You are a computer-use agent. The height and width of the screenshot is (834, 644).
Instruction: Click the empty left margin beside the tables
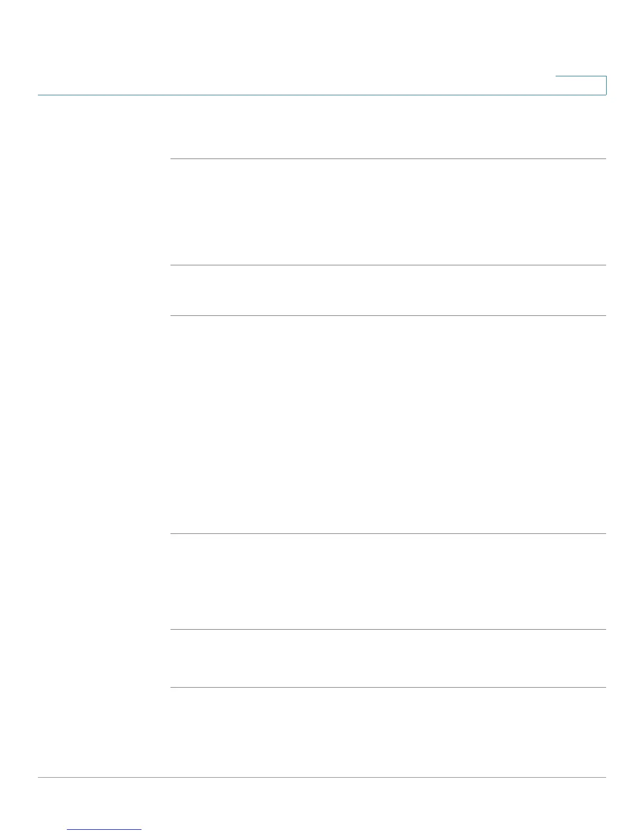104,421
